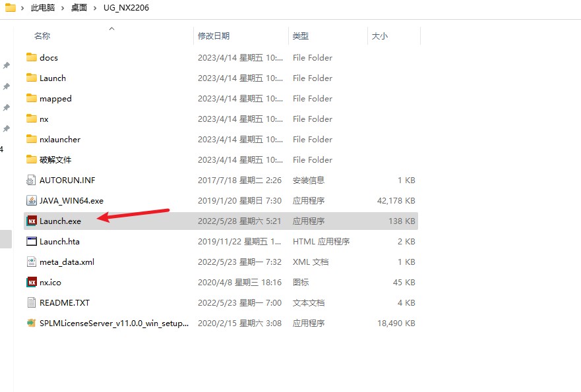Select the Launch folder name

click(x=53, y=78)
